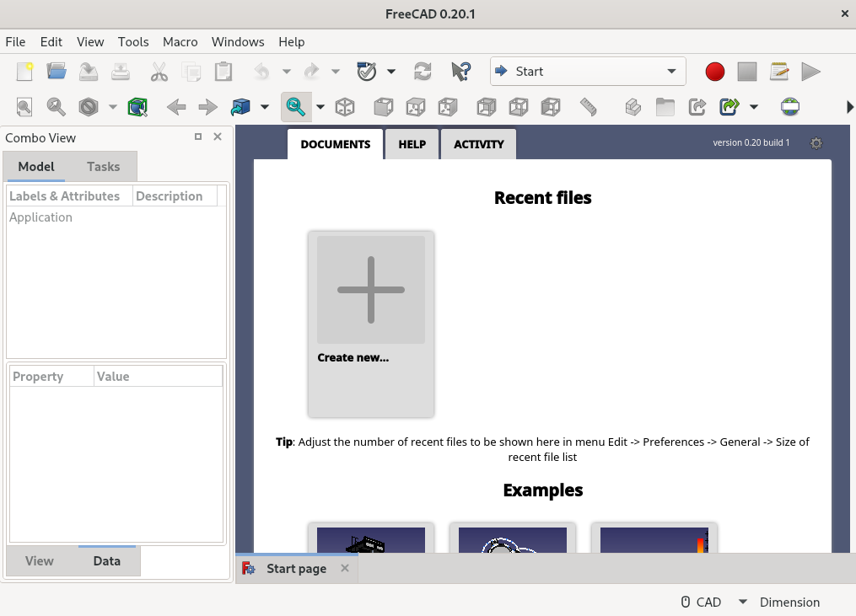Open the Macro menu

(180, 42)
